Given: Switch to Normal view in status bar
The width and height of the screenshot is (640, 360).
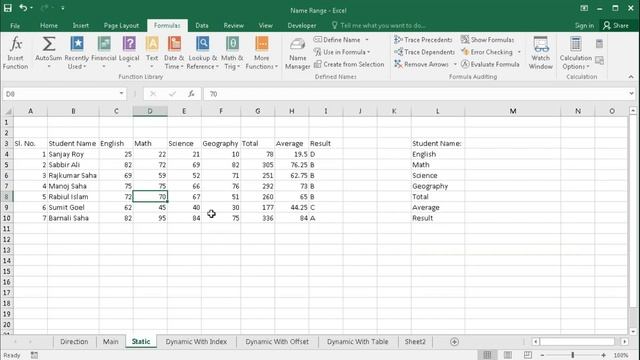Looking at the screenshot, I should point(487,355).
